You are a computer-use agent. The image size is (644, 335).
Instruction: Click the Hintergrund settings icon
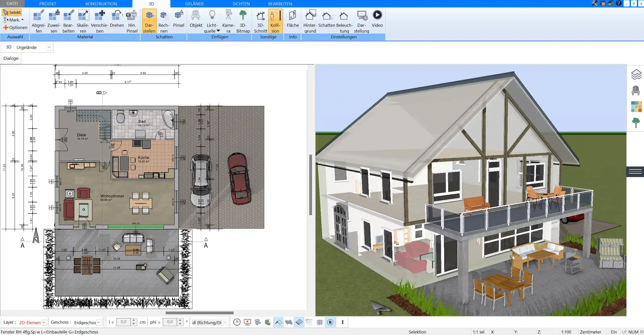coord(310,21)
